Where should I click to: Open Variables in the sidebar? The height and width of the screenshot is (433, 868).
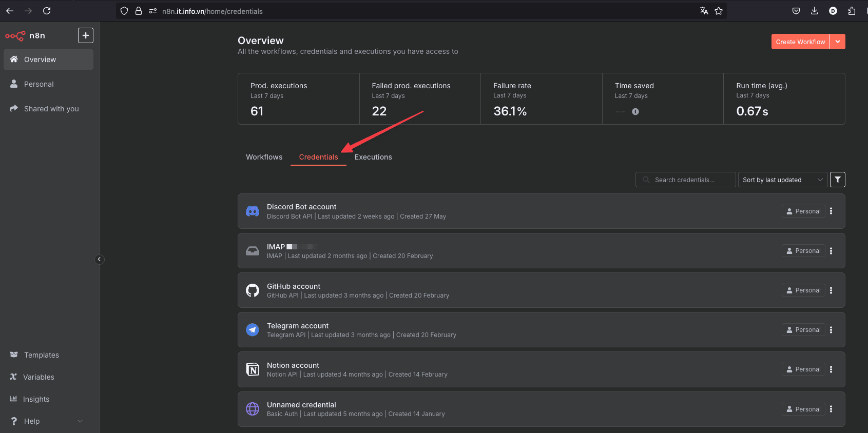[x=38, y=377]
